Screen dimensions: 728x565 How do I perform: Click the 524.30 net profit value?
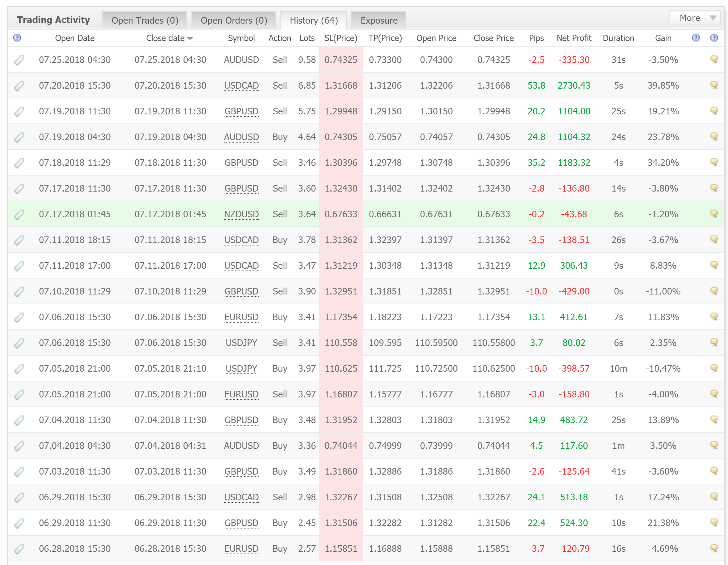[574, 523]
